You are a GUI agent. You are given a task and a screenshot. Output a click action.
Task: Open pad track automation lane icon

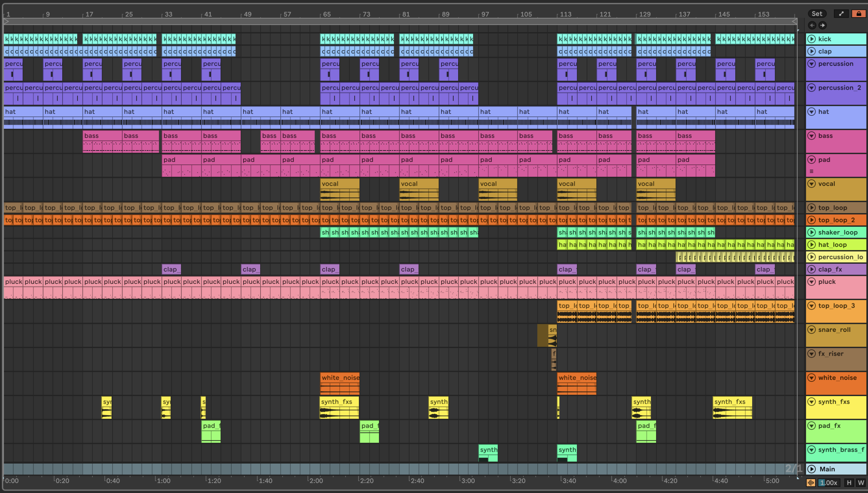[811, 171]
